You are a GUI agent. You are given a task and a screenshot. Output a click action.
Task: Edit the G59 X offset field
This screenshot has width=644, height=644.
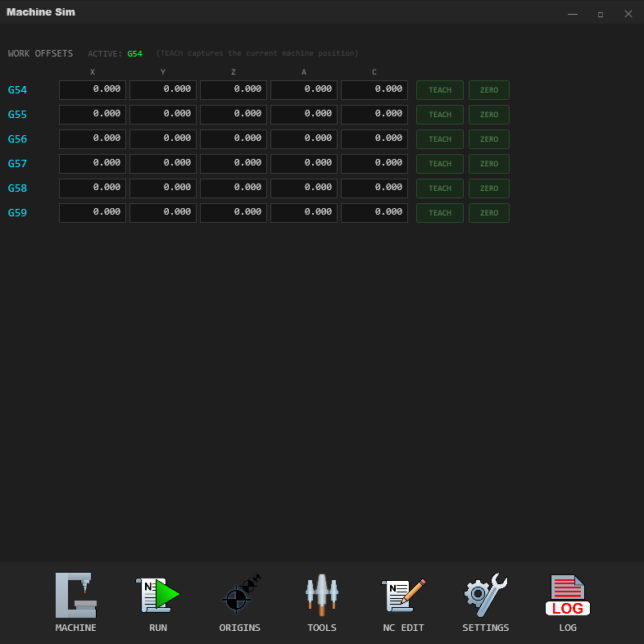click(x=93, y=213)
